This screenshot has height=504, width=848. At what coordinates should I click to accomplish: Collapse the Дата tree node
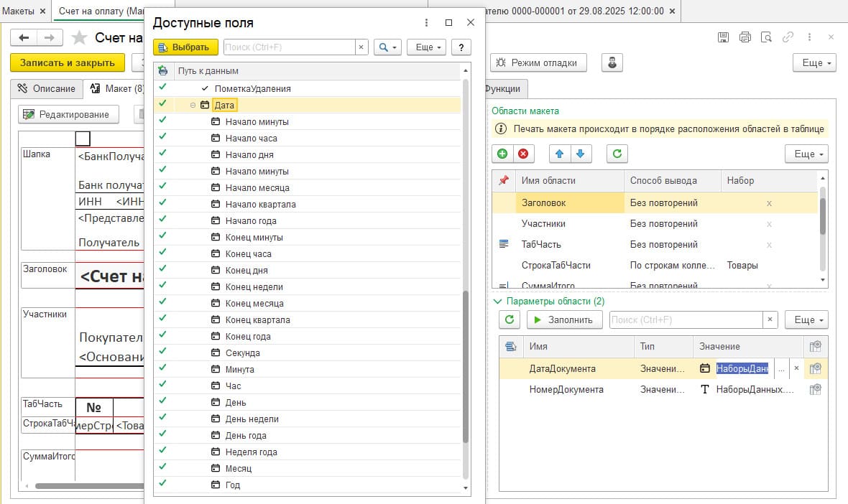coord(193,105)
